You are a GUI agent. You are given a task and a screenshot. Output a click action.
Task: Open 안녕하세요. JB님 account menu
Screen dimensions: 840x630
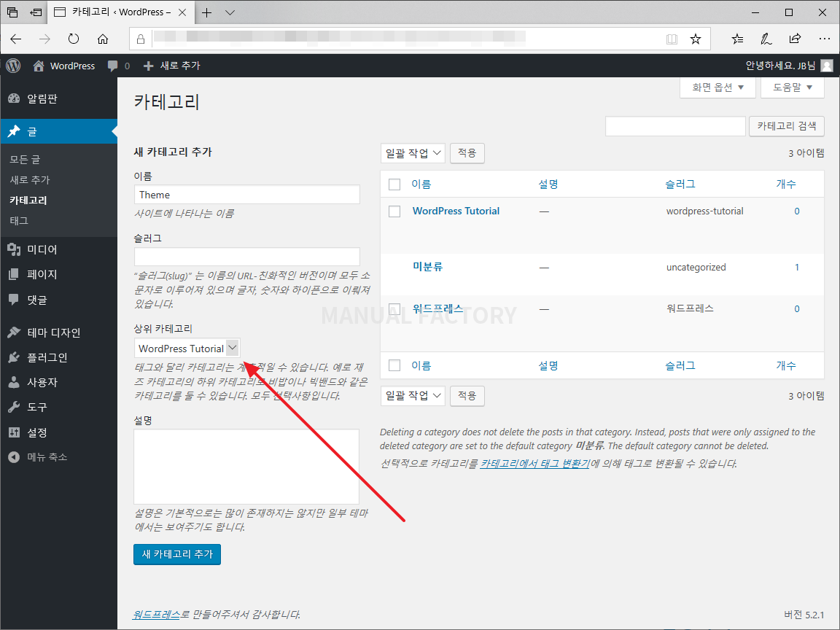tap(780, 66)
